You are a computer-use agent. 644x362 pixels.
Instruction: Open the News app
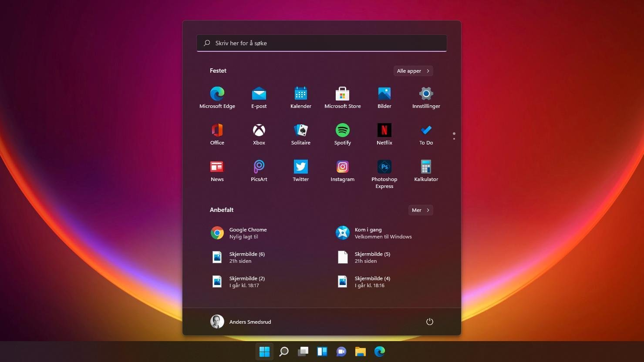pos(217,171)
